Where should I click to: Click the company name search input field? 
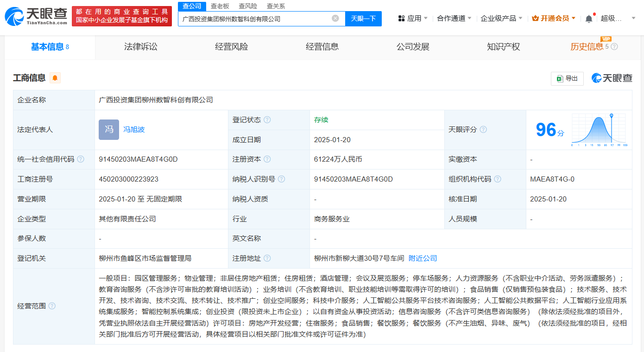click(x=255, y=19)
